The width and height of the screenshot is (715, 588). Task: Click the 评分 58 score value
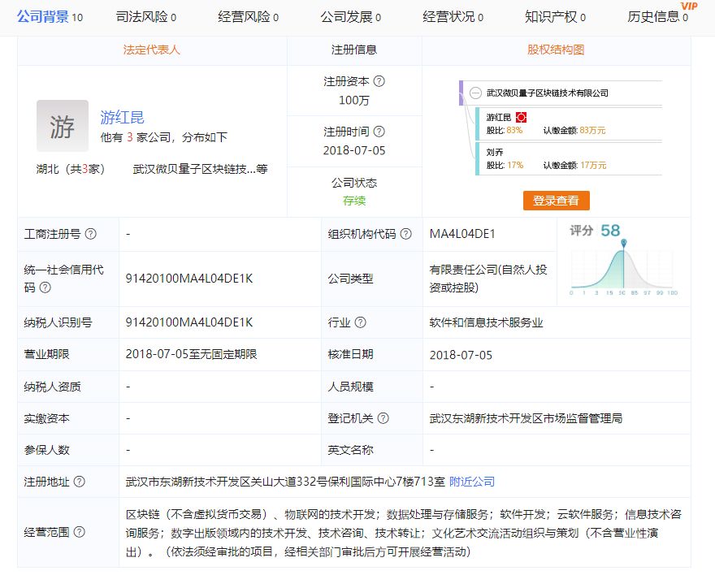point(610,230)
